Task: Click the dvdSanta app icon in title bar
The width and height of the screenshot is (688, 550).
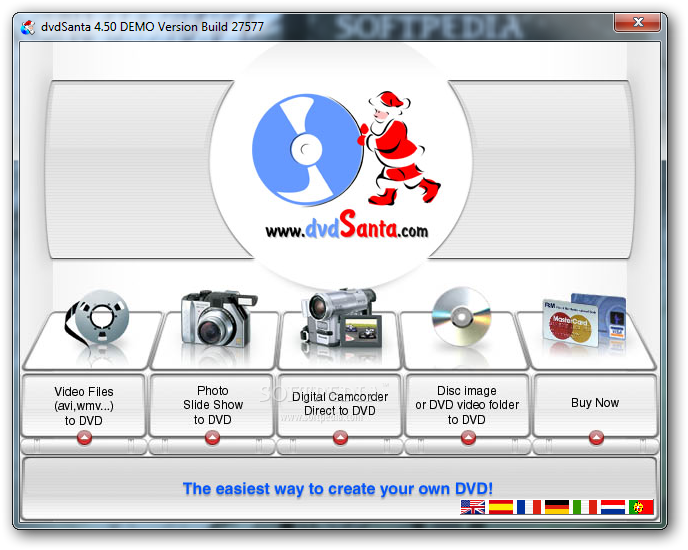Action: [28, 28]
